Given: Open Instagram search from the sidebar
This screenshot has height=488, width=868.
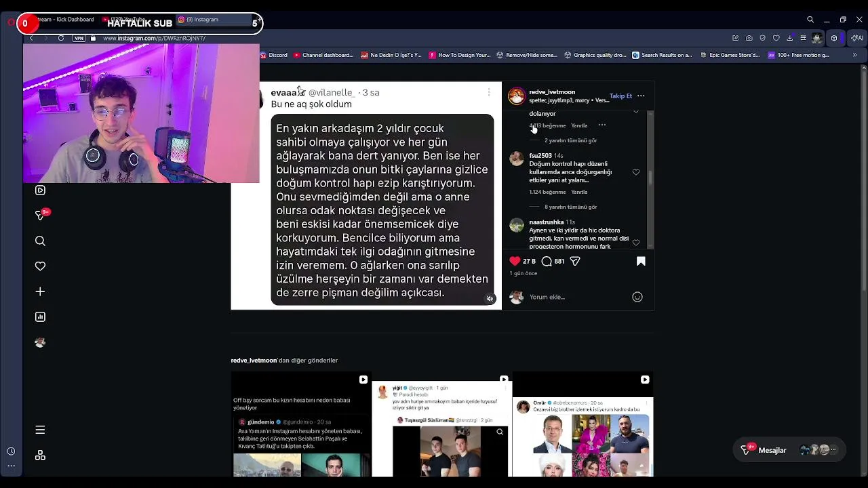Looking at the screenshot, I should [x=40, y=241].
